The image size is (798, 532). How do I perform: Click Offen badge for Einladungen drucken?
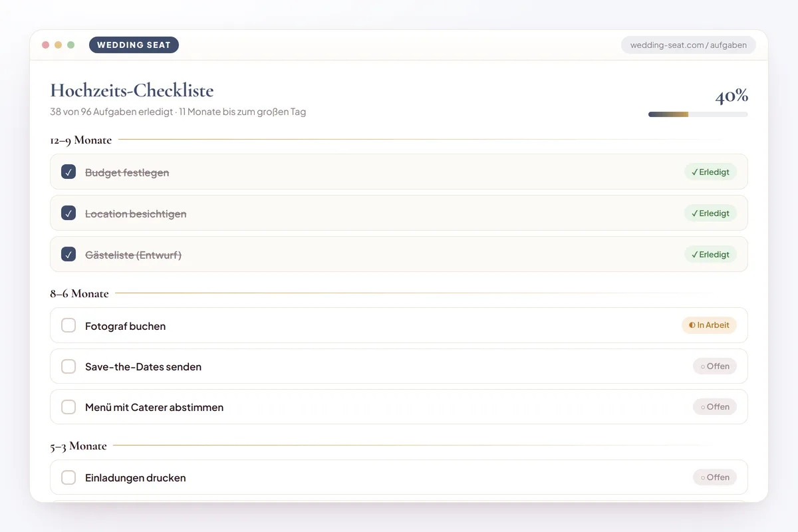pyautogui.click(x=715, y=477)
